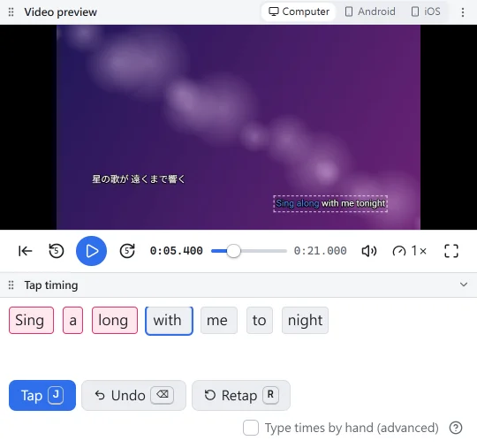Screen dimensions: 477x448
Task: Play the video preview
Action: click(91, 251)
